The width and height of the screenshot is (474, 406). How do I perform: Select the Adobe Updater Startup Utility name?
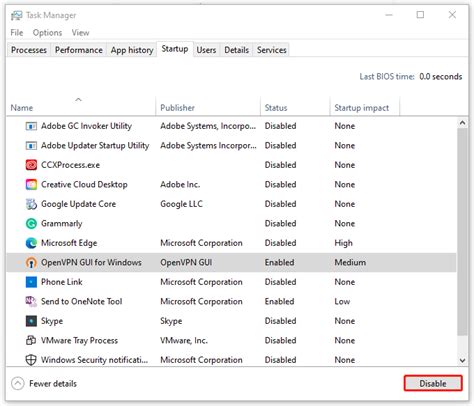pyautogui.click(x=95, y=146)
